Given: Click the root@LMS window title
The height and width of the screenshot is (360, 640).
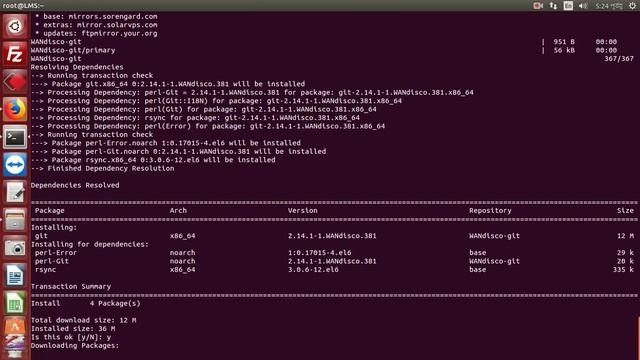Looking at the screenshot, I should tap(23, 6).
